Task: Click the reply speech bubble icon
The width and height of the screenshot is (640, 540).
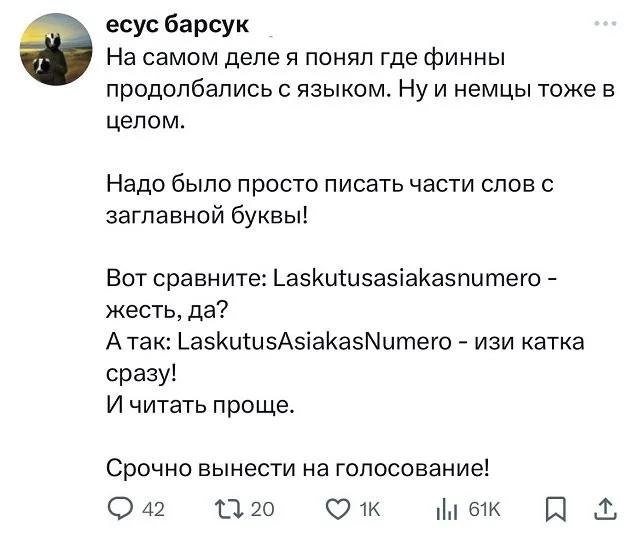Action: point(119,509)
